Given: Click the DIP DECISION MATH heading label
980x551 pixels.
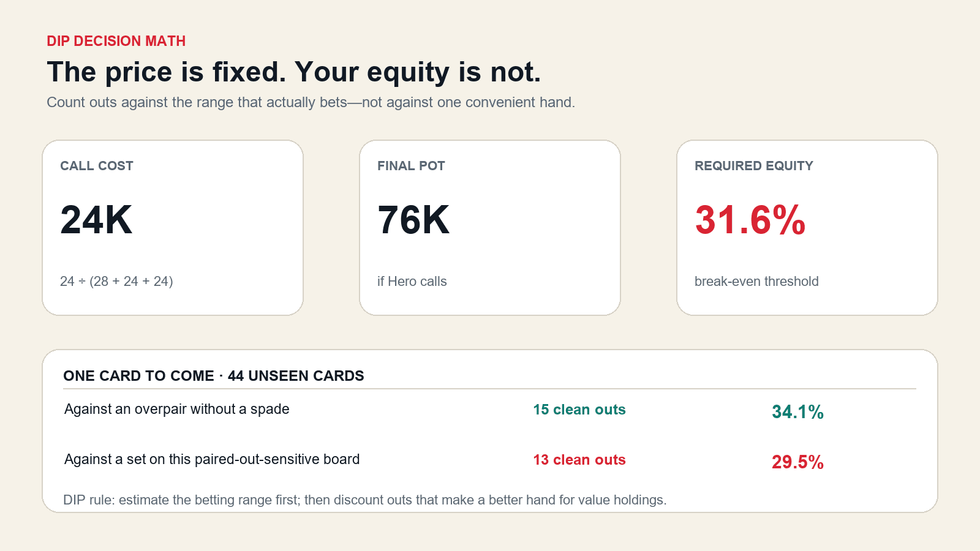Looking at the screenshot, I should pyautogui.click(x=116, y=41).
